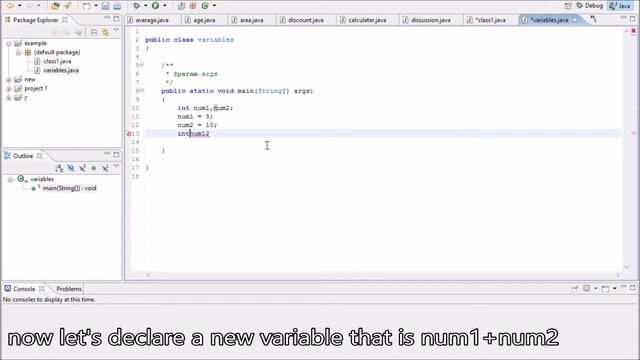Click the Open Perspective icon

pyautogui.click(x=567, y=6)
